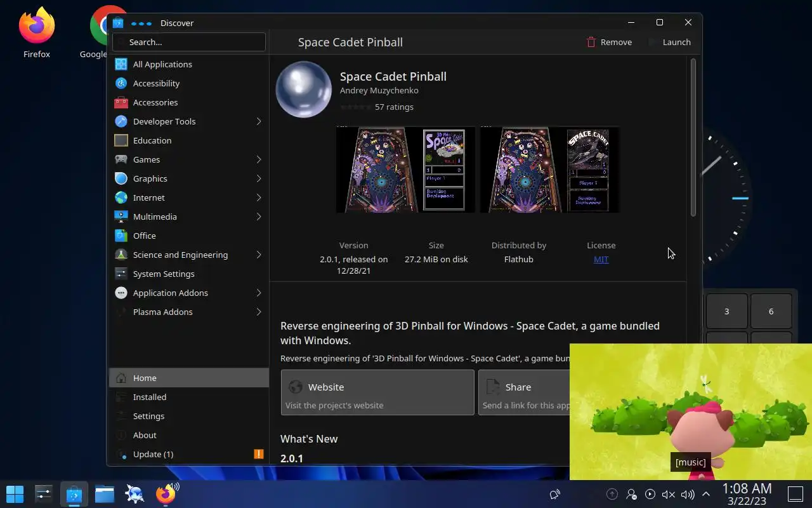
Task: Click the Internet globe icon
Action: point(121,197)
